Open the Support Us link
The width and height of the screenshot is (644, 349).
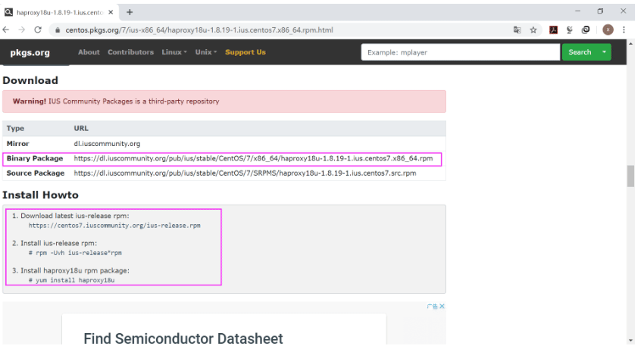pos(245,52)
